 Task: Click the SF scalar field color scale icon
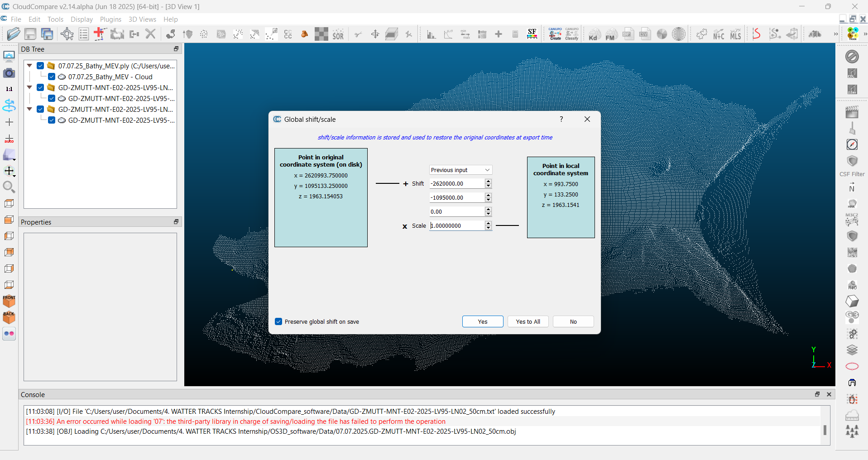532,34
